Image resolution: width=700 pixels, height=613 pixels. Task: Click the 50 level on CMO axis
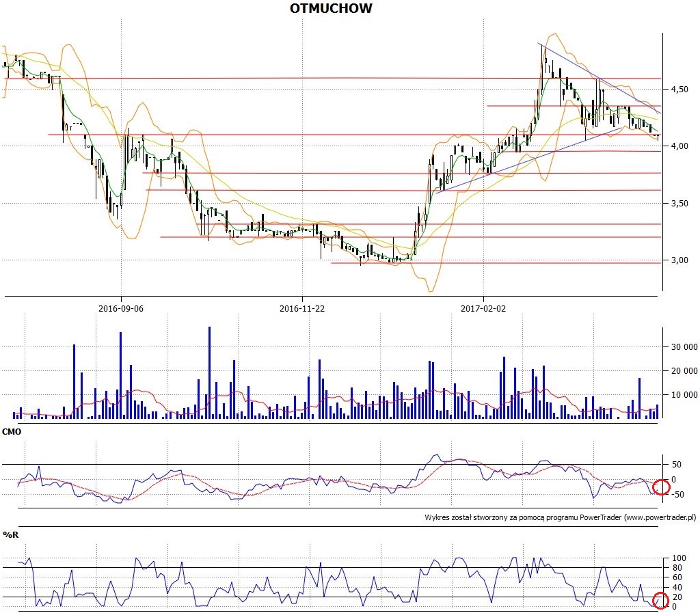pos(677,465)
